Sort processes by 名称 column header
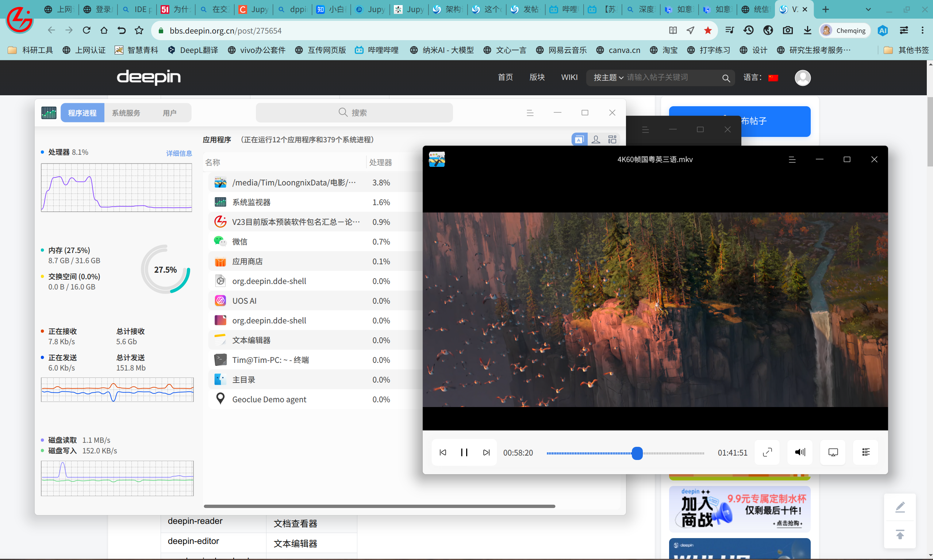Viewport: 933px width, 560px height. pyautogui.click(x=213, y=163)
